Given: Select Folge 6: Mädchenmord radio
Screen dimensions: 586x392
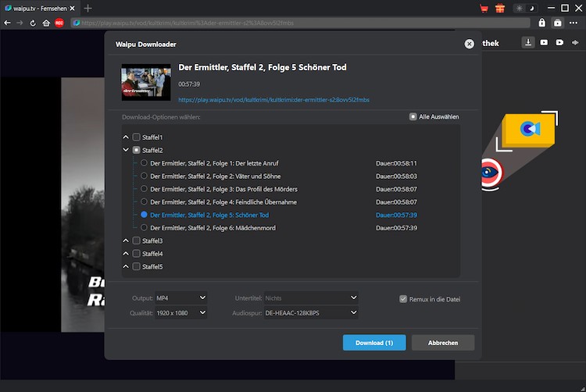Looking at the screenshot, I should click(144, 227).
